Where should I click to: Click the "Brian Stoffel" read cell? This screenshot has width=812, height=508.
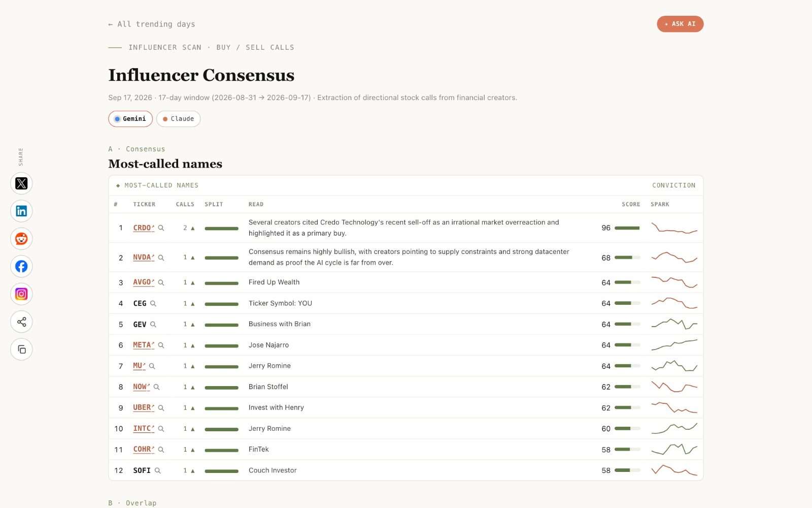click(x=268, y=387)
